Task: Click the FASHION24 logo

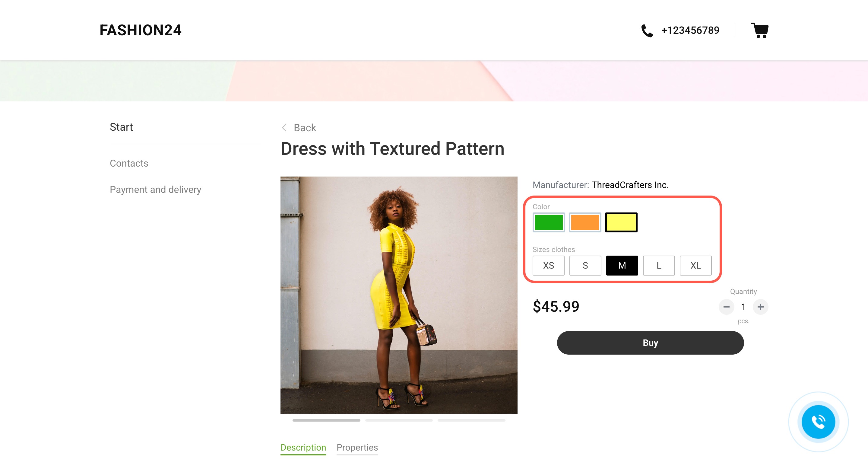Action: pyautogui.click(x=140, y=30)
